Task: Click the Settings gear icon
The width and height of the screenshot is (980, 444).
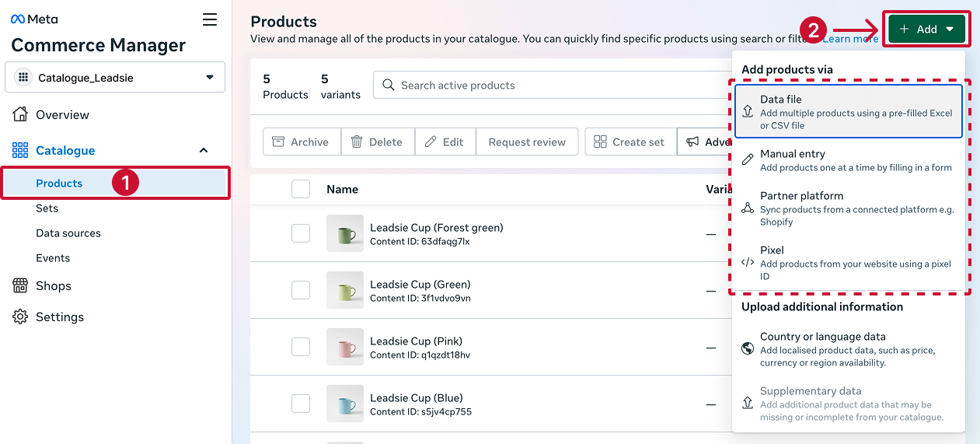Action: [20, 316]
